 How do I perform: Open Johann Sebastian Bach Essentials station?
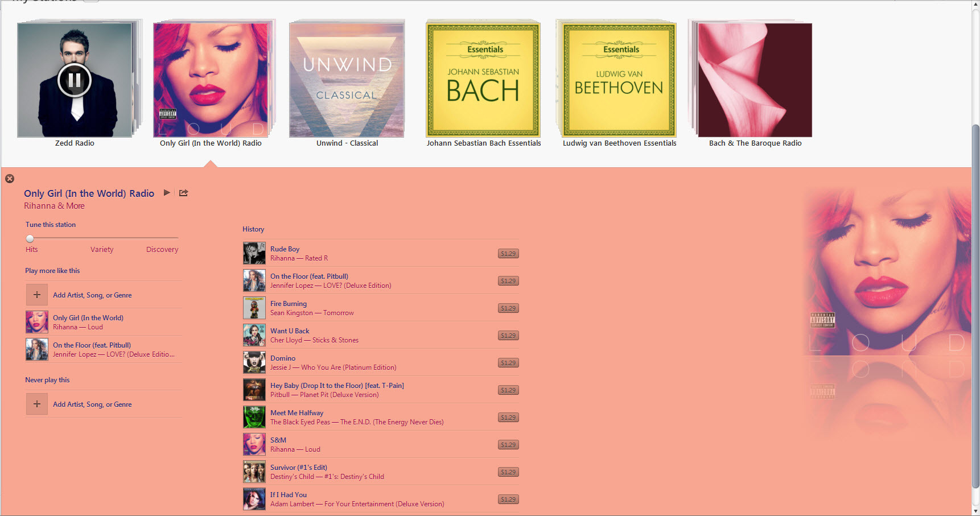click(x=483, y=80)
